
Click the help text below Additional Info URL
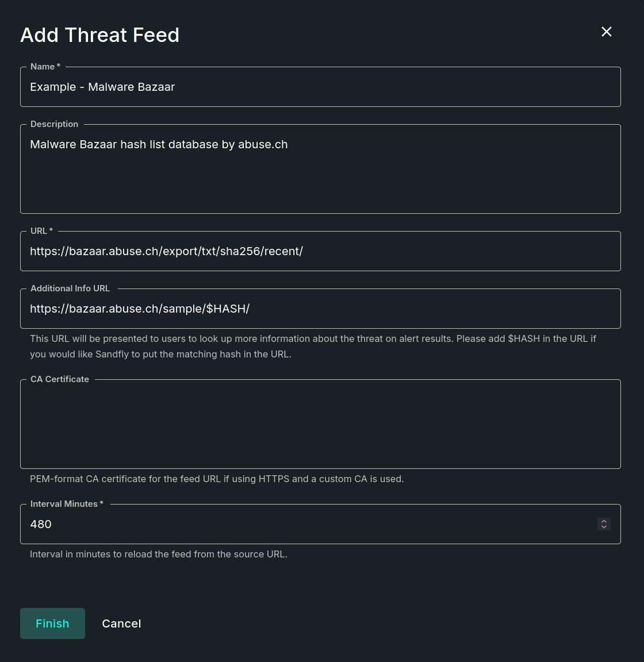(313, 346)
